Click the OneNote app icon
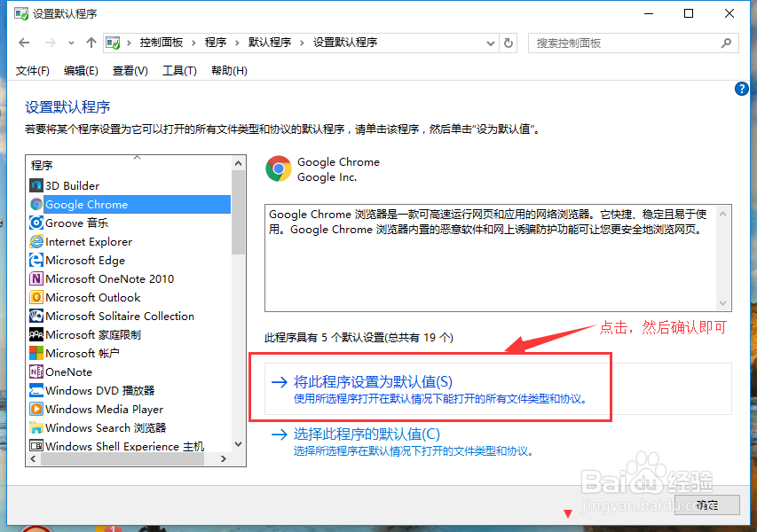The height and width of the screenshot is (532, 757). (36, 372)
